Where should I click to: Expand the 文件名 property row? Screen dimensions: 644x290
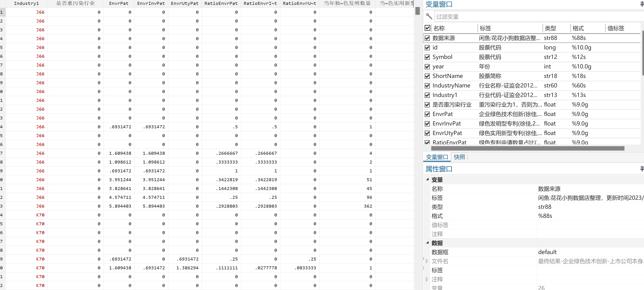pos(427,261)
